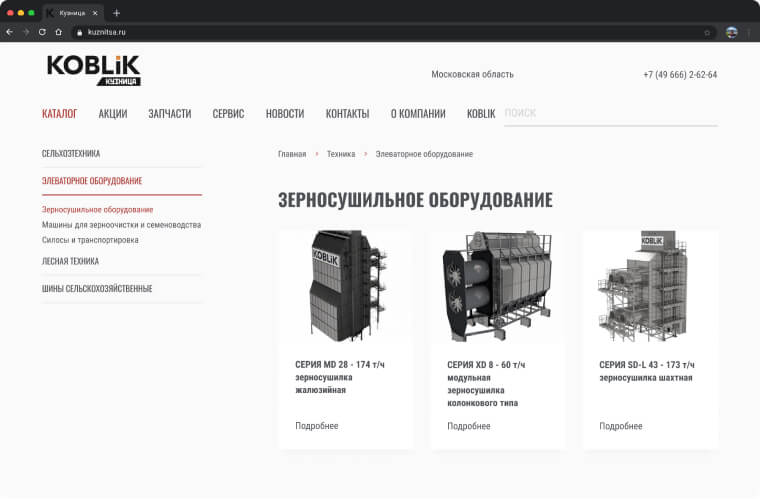
Task: Select Элеваторное оборудование sidebar category
Action: pyautogui.click(x=92, y=181)
